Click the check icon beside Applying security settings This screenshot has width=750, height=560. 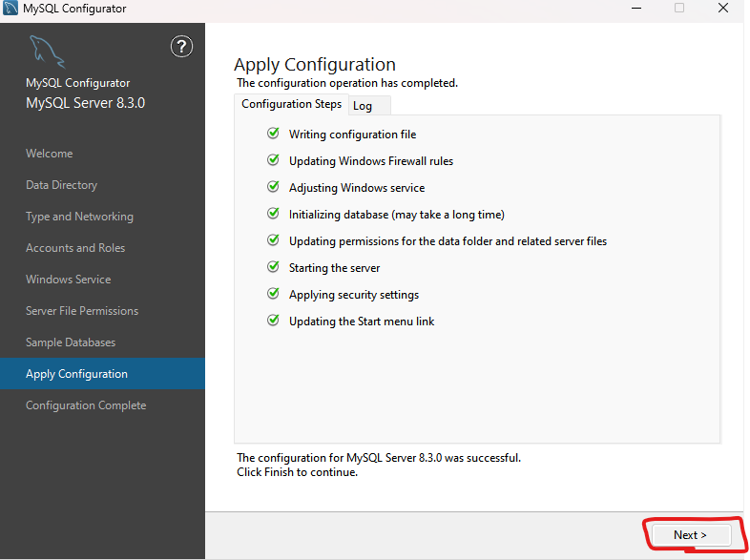pyautogui.click(x=273, y=293)
